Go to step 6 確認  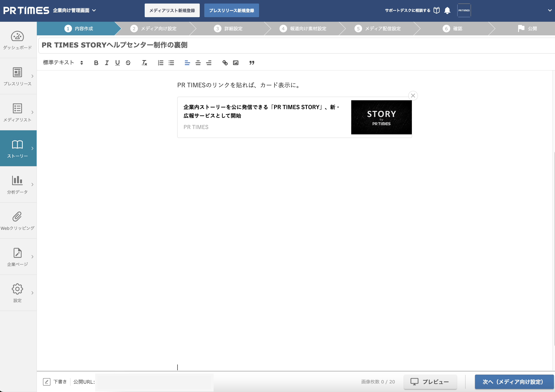[x=452, y=29]
